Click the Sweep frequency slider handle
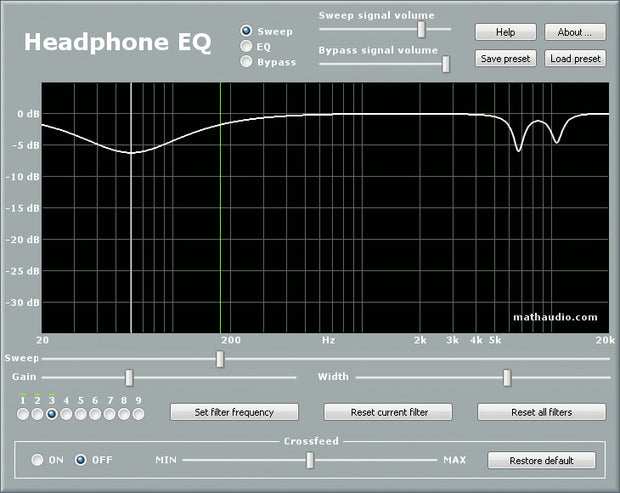The height and width of the screenshot is (493, 620). click(x=220, y=359)
